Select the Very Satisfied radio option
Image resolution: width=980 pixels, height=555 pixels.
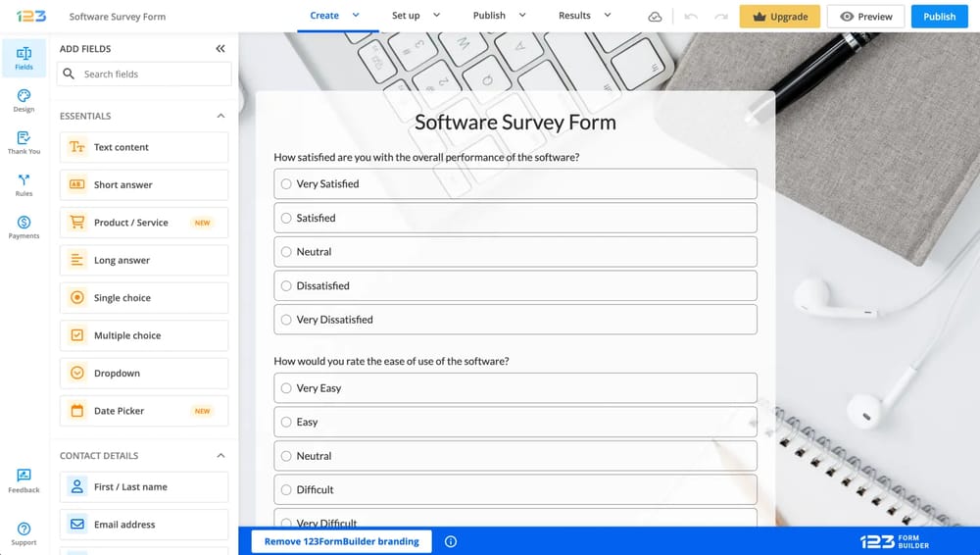286,184
